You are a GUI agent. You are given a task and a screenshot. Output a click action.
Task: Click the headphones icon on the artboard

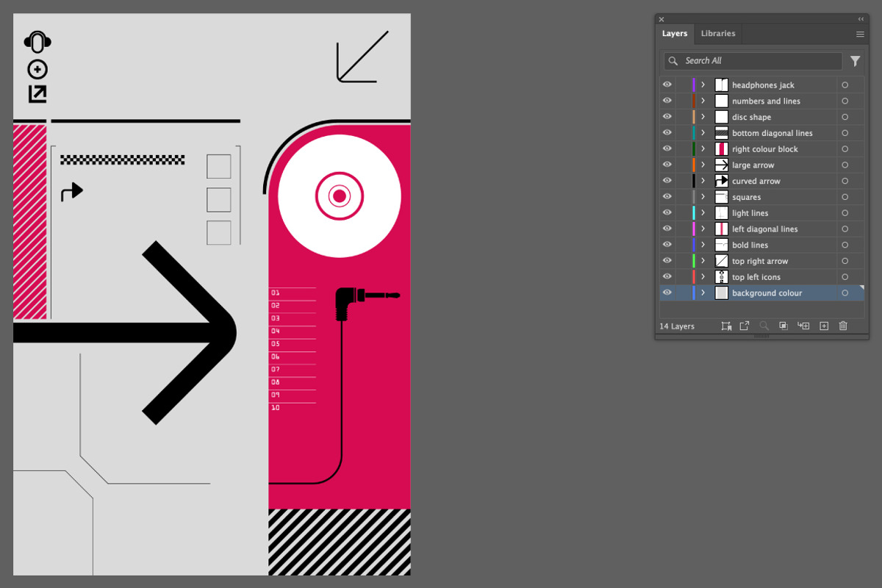(x=37, y=43)
